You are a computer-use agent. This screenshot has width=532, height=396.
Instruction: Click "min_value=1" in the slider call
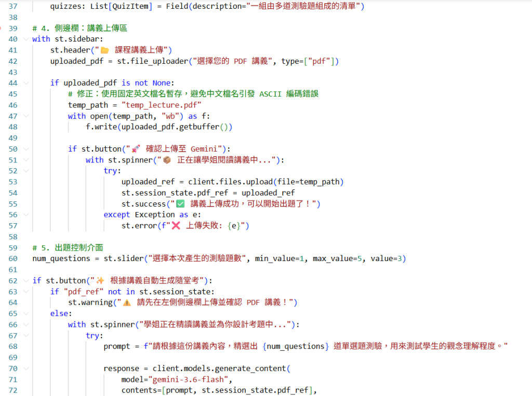click(279, 258)
